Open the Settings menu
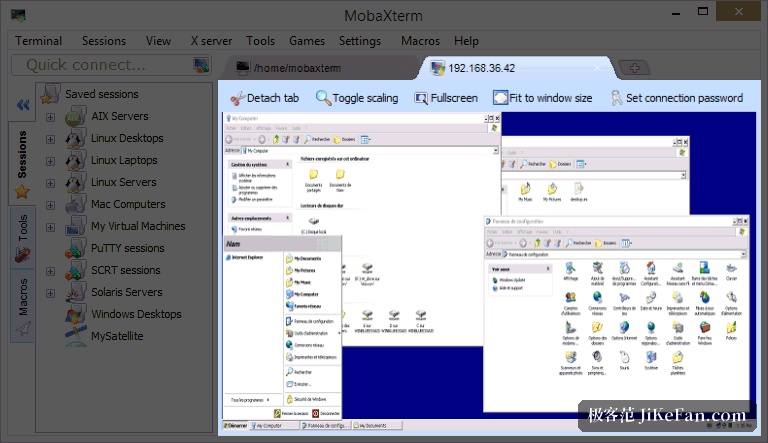The width and height of the screenshot is (768, 443). pos(360,41)
